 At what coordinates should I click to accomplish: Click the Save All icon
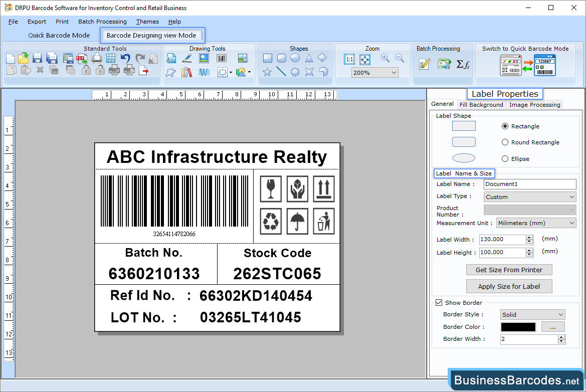(52, 58)
